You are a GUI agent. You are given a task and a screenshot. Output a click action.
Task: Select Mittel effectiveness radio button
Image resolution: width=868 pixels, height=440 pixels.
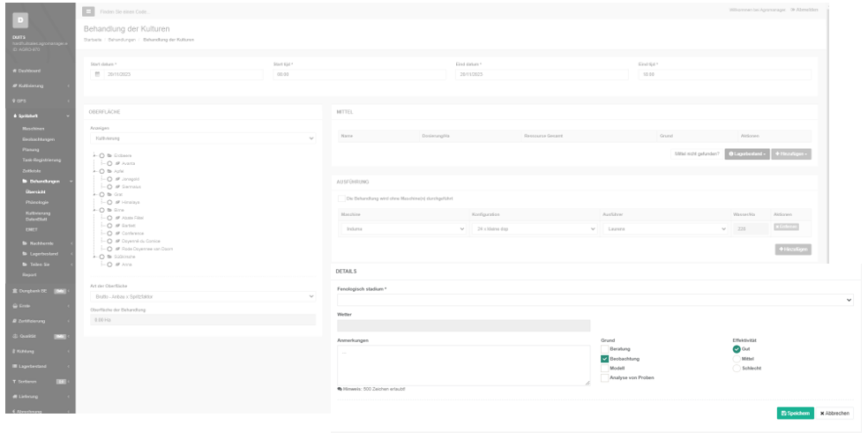(x=737, y=359)
